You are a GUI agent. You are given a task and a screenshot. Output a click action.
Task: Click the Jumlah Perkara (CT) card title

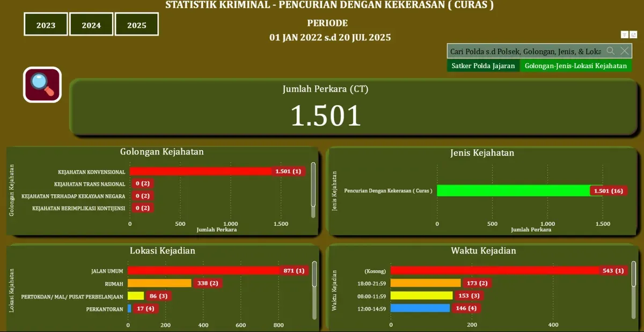click(x=326, y=89)
